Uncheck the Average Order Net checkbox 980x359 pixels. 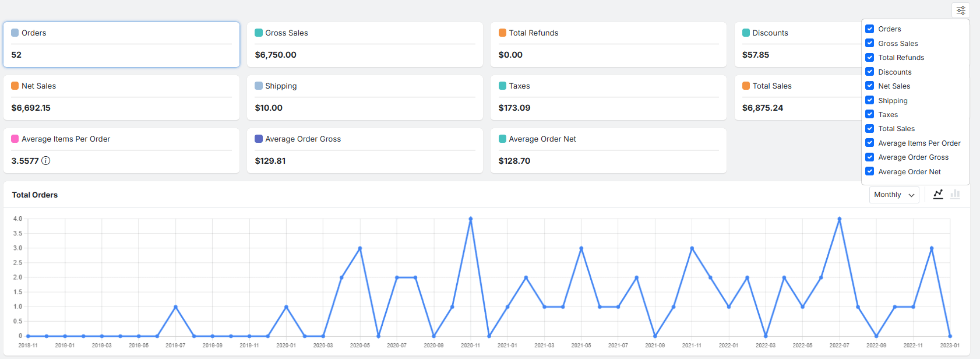tap(869, 171)
